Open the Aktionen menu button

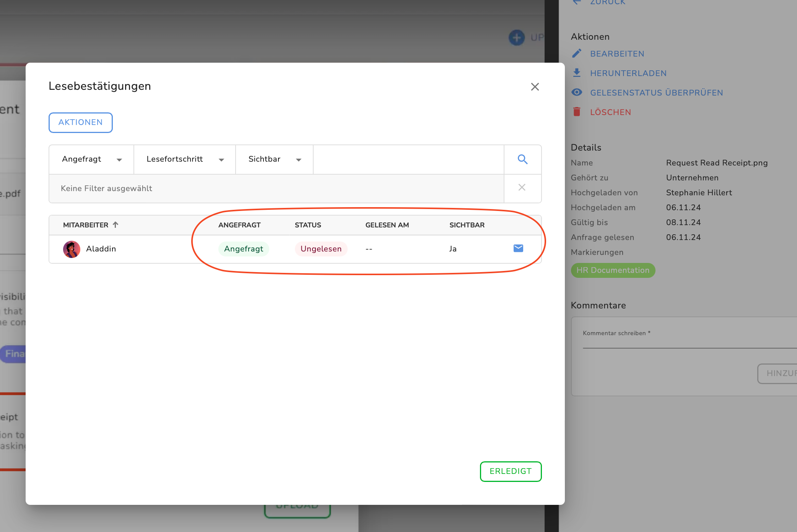click(80, 122)
